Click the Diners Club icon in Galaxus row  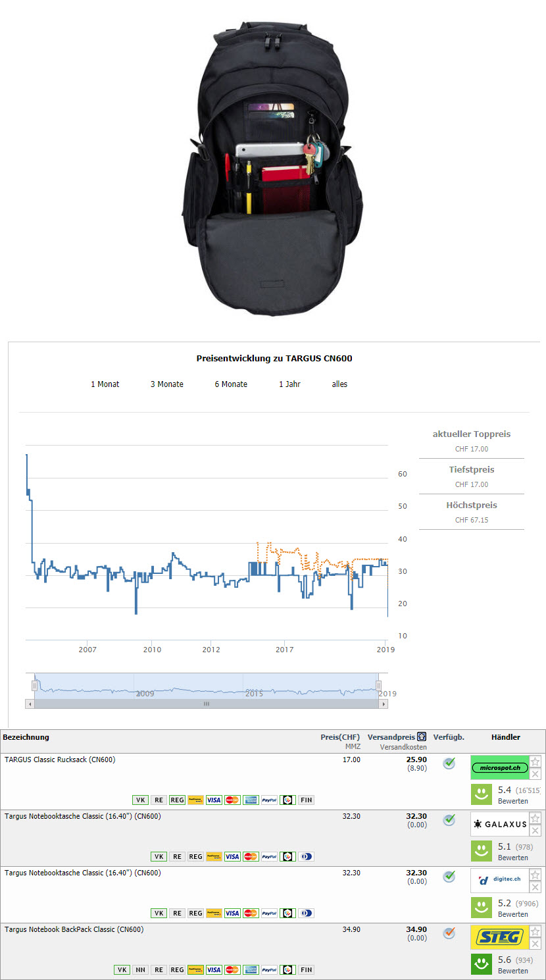(306, 856)
